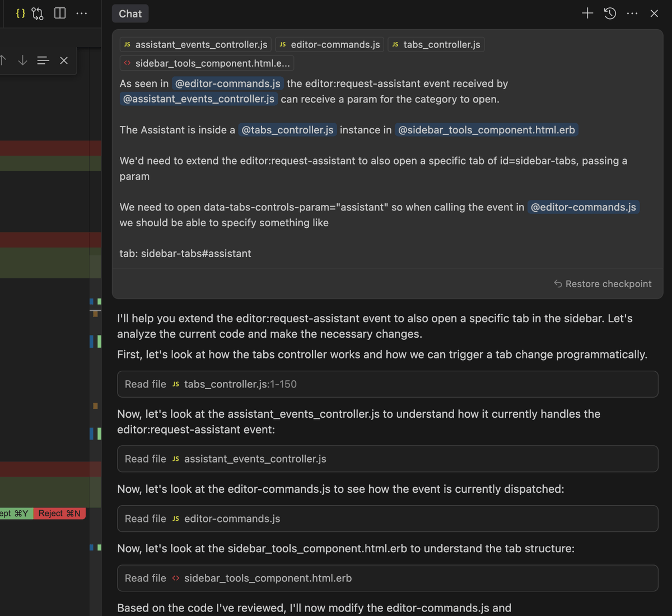This screenshot has width=672, height=616.
Task: Close the Chat panel
Action: 654,13
